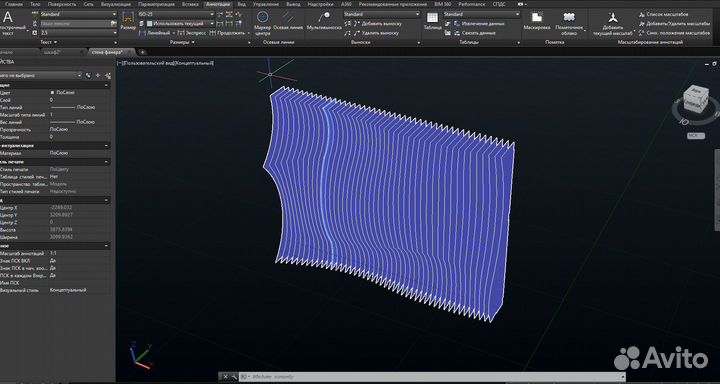The image size is (720, 384).
Task: Add a new drawing tab with plus
Action: click(x=142, y=52)
